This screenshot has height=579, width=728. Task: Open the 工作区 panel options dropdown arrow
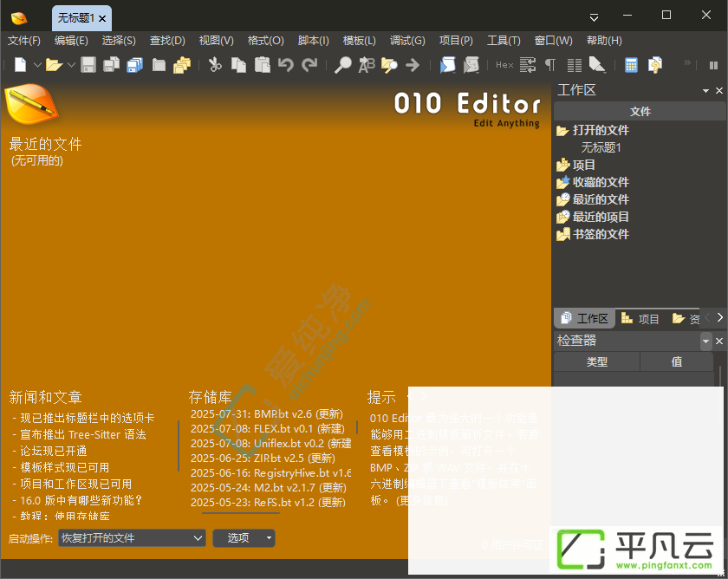[x=705, y=90]
